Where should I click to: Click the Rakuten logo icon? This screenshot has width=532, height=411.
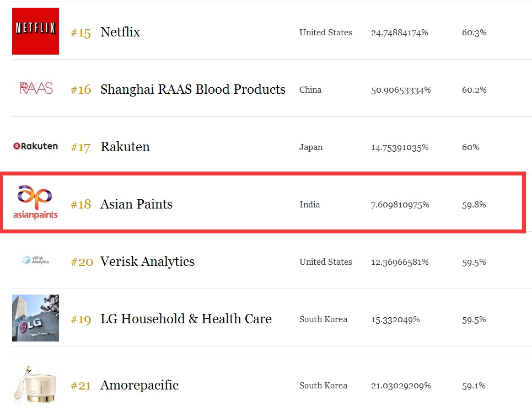[x=35, y=146]
